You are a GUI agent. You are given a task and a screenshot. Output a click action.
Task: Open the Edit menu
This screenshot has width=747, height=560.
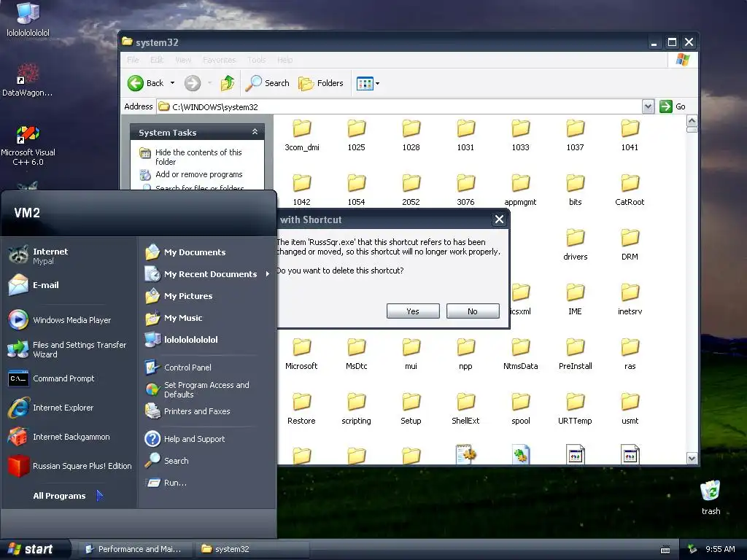[157, 60]
